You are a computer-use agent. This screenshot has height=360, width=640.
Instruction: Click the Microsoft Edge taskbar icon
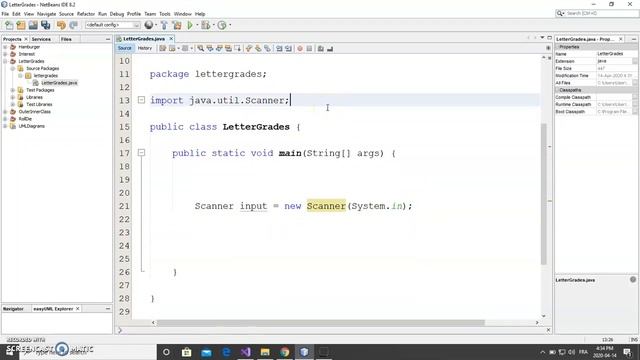click(x=226, y=352)
